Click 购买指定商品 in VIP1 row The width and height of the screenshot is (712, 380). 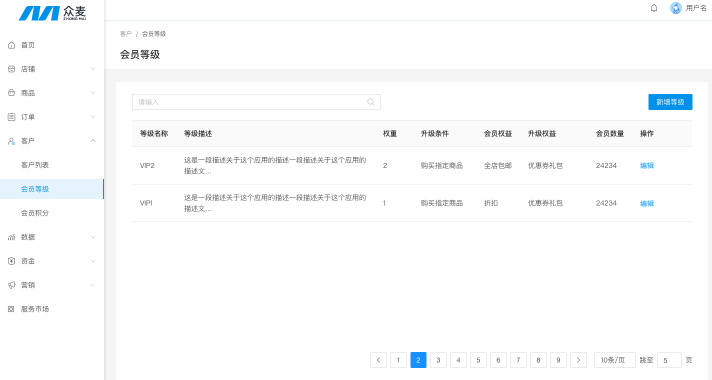(x=442, y=203)
